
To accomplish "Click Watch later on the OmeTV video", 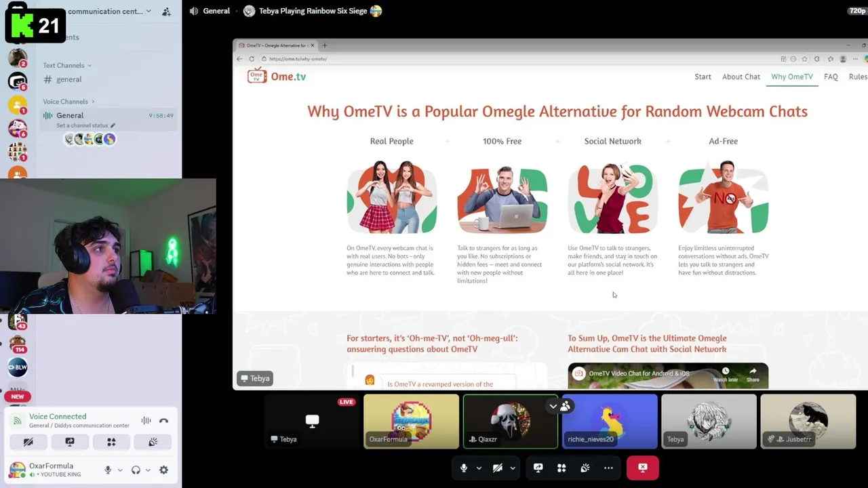I will coord(726,375).
